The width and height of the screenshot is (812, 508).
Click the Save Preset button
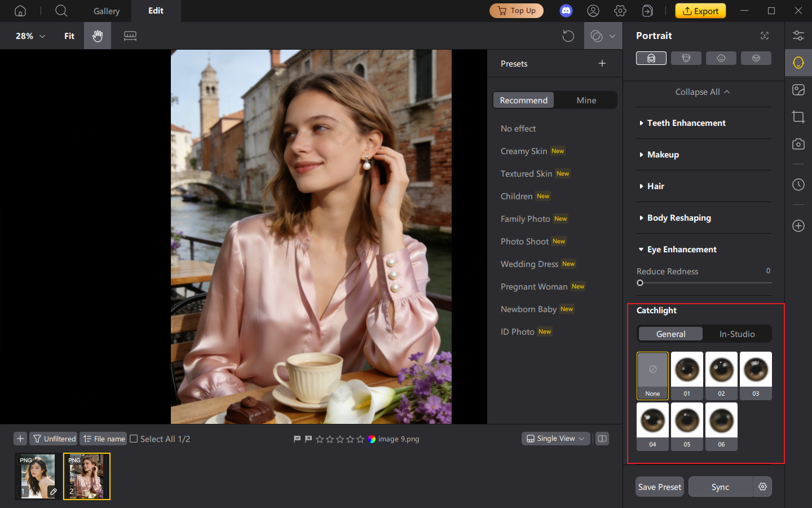[659, 487]
